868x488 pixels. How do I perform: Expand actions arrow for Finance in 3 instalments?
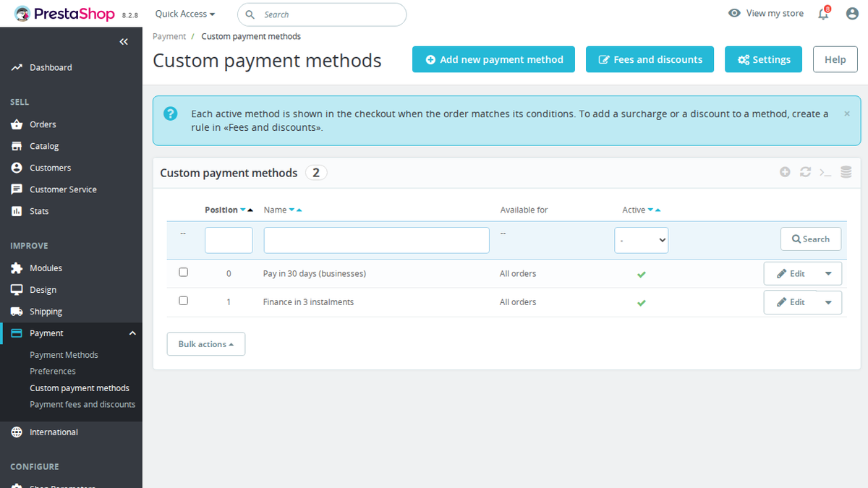(828, 302)
